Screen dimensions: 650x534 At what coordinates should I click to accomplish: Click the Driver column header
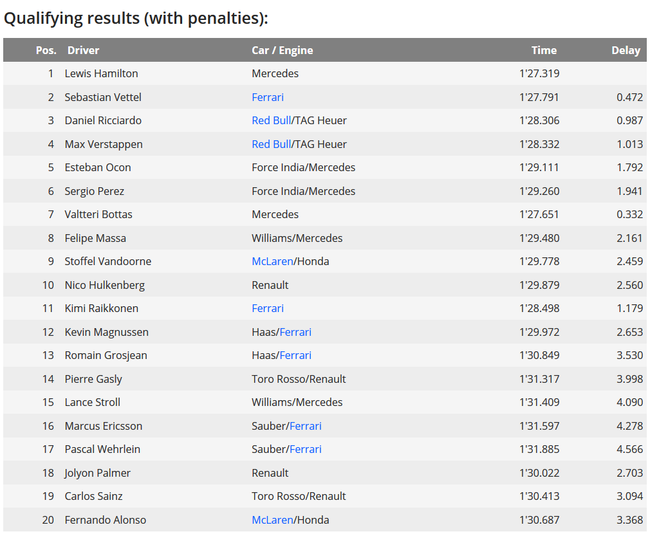pos(83,50)
